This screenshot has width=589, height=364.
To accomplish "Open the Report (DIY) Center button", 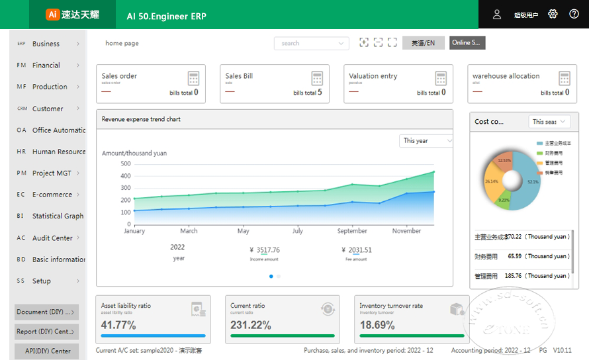I will pos(46,332).
